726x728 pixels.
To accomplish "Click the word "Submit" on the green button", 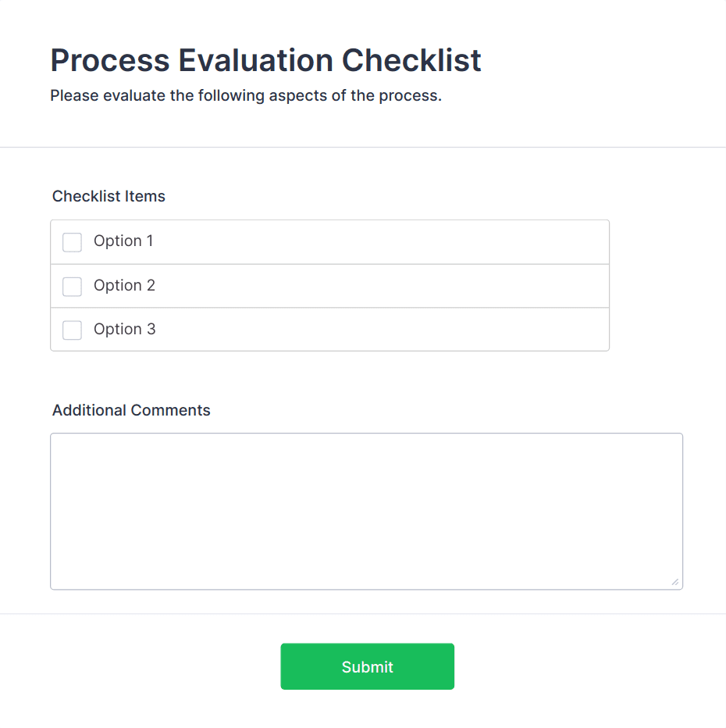I will pyautogui.click(x=367, y=667).
